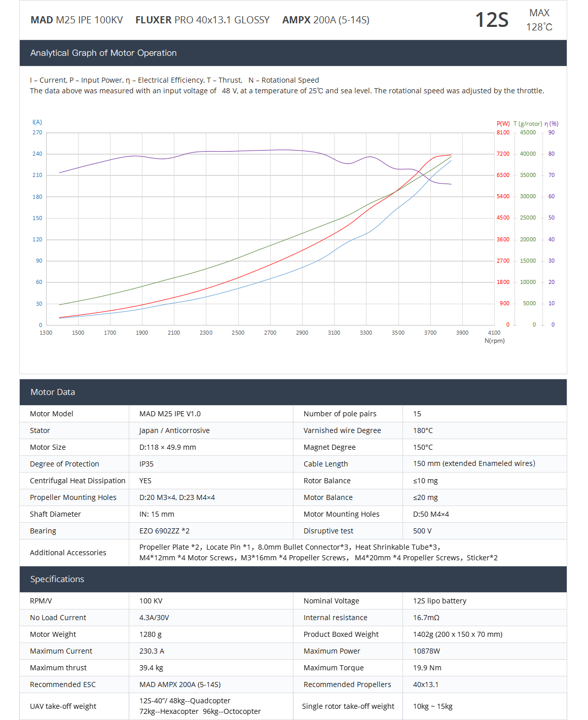The image size is (588, 720).
Task: Click the '8100' tick on power axis
Action: click(503, 132)
